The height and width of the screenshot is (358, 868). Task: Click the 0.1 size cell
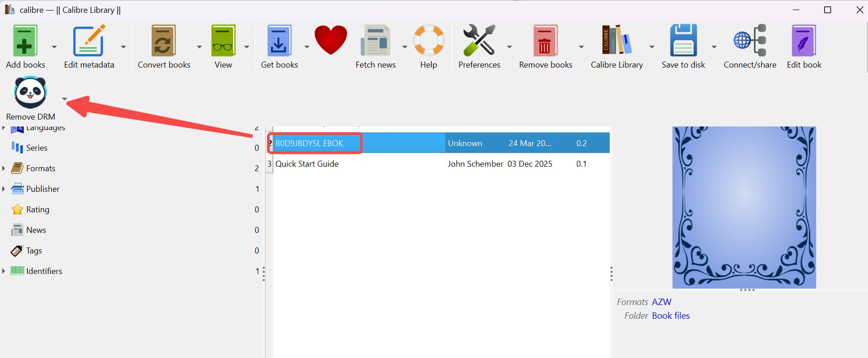[x=581, y=163]
